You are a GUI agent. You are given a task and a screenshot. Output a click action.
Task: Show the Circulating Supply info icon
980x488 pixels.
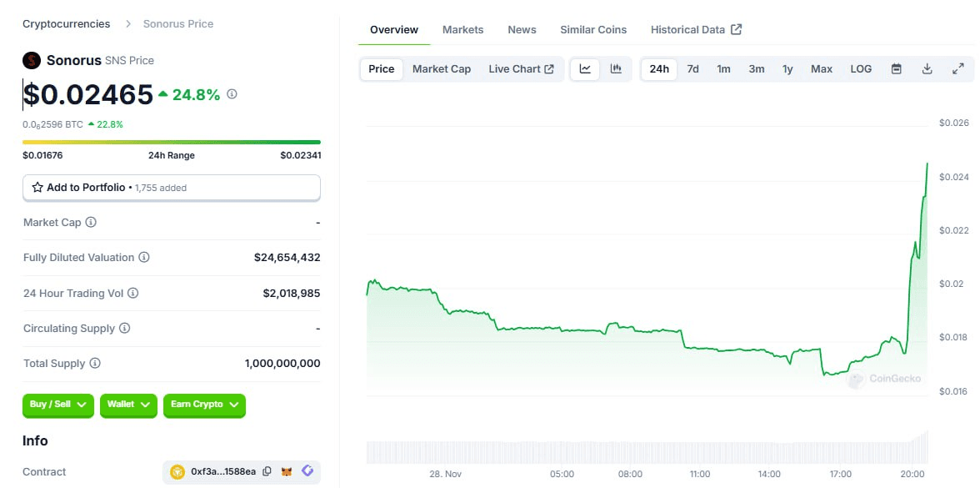124,328
